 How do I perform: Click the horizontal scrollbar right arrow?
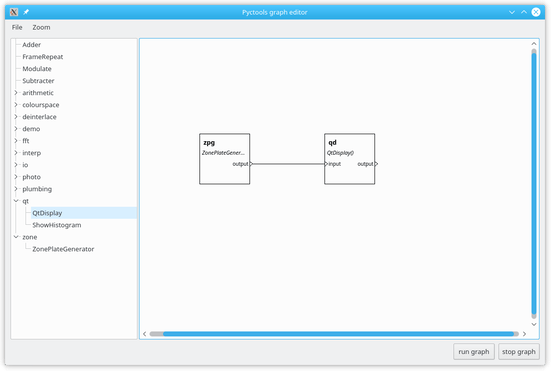tap(524, 334)
